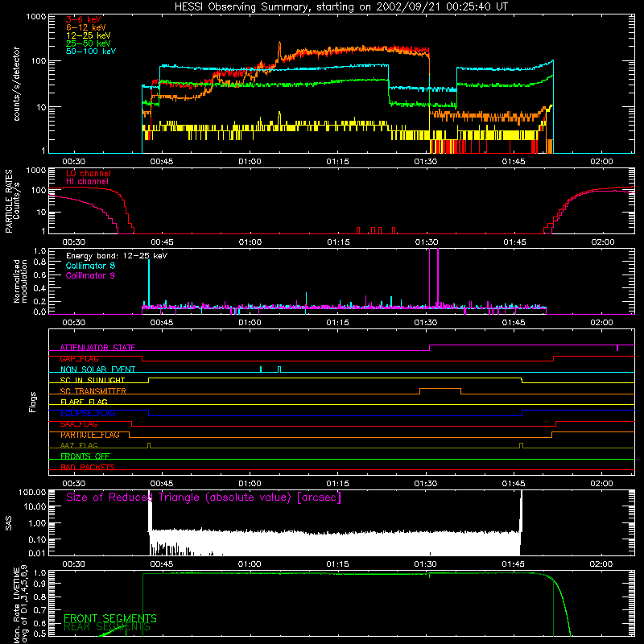Click the Flags panel axis label
This screenshot has width=644, height=644.
(33, 402)
